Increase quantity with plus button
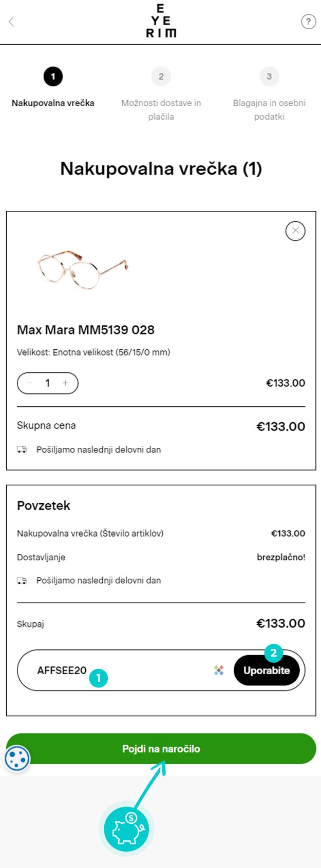Viewport: 321px width, 868px height. (x=66, y=383)
